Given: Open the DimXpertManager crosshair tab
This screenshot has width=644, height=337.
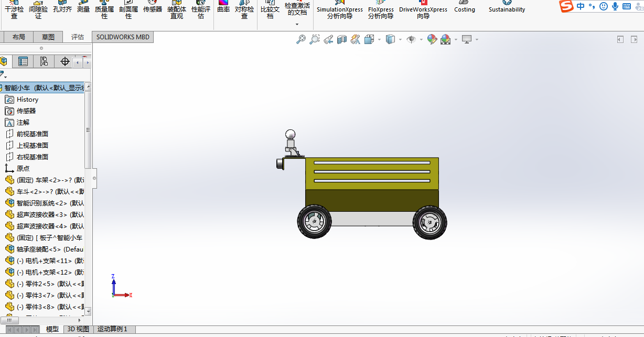Looking at the screenshot, I should pos(65,62).
